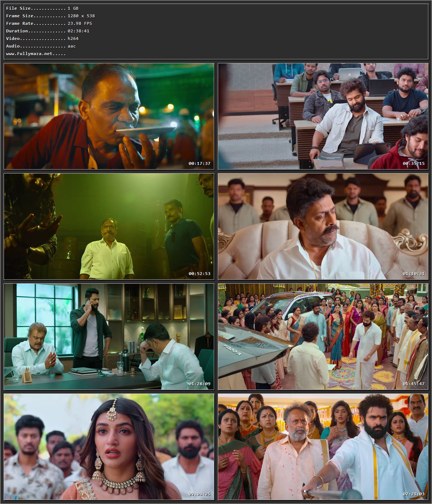Select the frame stamped 00:52:53
Image resolution: width=432 pixels, height=504 pixels.
(x=109, y=226)
